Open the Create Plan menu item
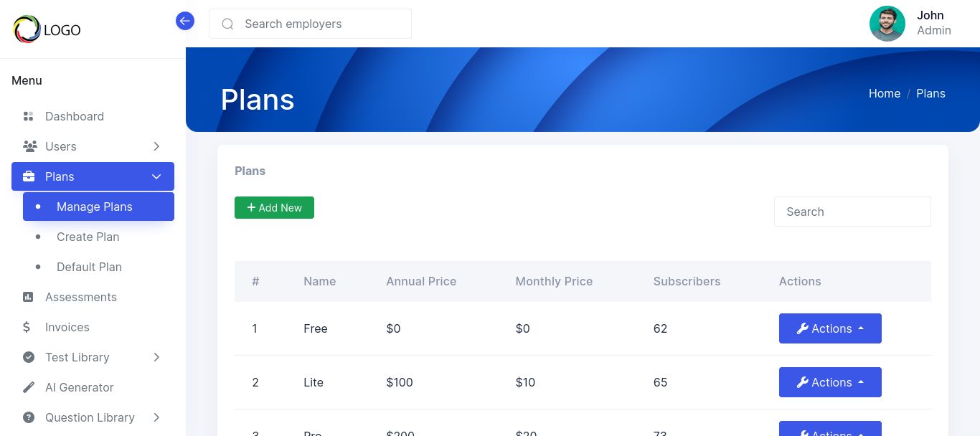The width and height of the screenshot is (980, 436). [x=88, y=237]
